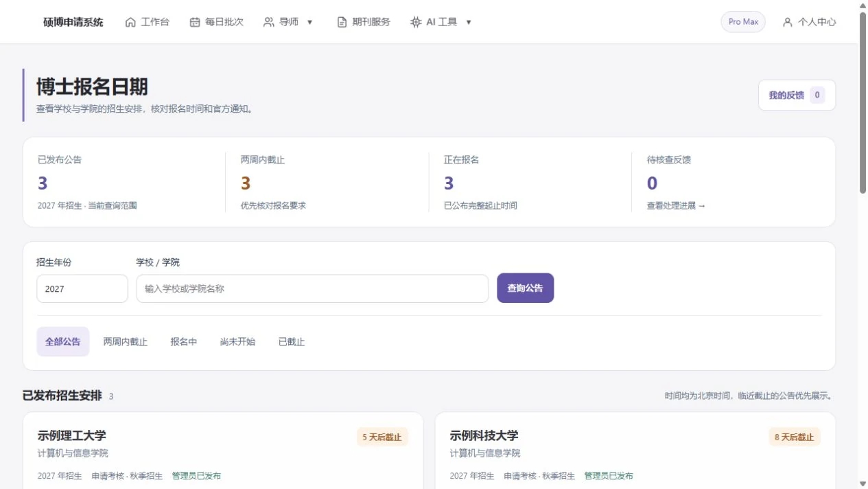Viewport: 868px width, 489px height.
Task: Click the scrollbar up arrow
Action: (x=863, y=5)
